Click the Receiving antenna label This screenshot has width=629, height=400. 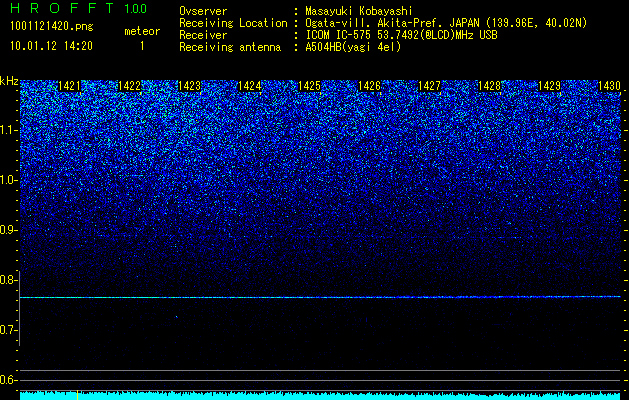230,47
